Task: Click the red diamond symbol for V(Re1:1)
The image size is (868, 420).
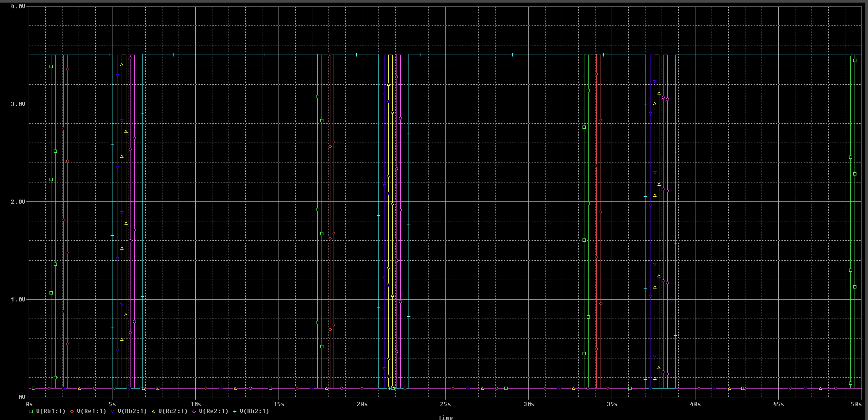Action: tap(72, 411)
